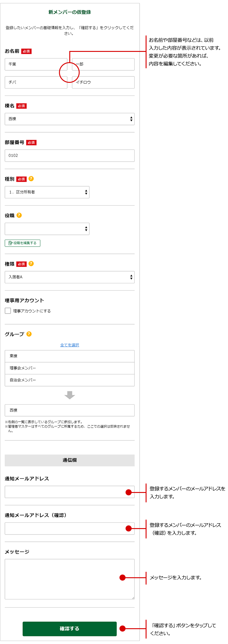The width and height of the screenshot is (228, 644).
Task: Select 自治会メンバー in the group list
Action: [x=70, y=380]
